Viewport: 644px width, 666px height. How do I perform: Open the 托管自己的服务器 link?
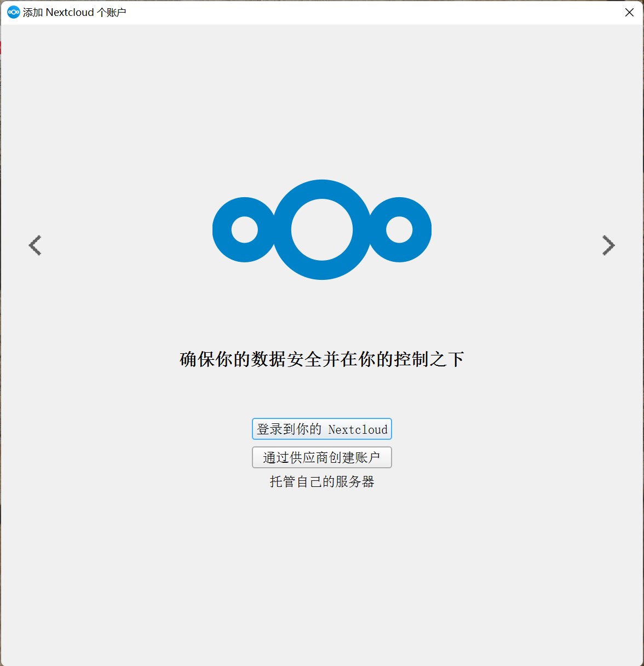tap(322, 481)
